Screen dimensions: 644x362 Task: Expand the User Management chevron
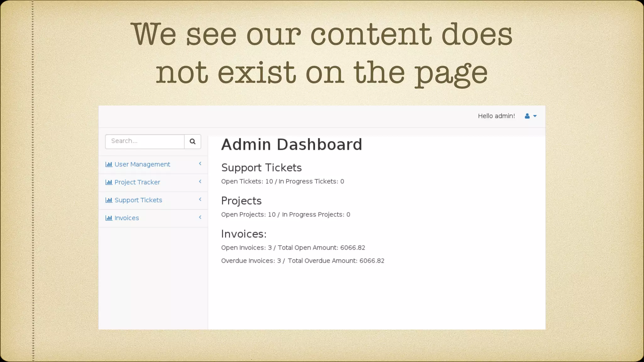tap(200, 164)
